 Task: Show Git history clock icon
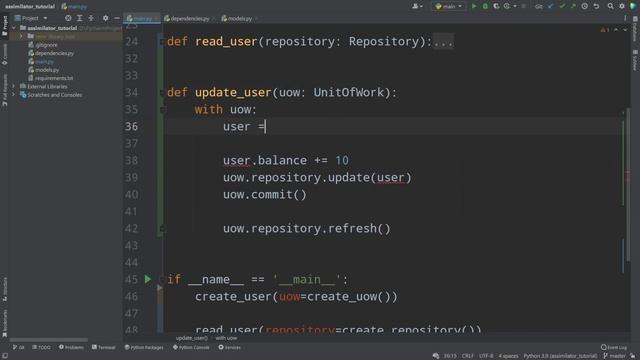point(584,6)
